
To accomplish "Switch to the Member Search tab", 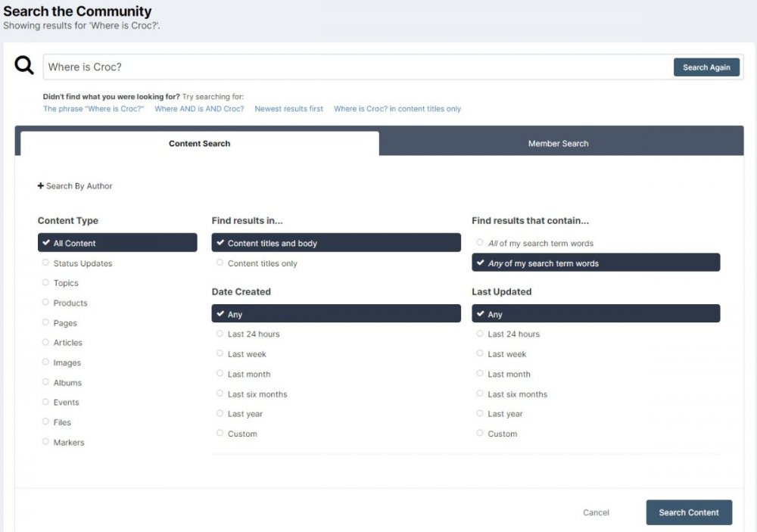I will pyautogui.click(x=558, y=144).
